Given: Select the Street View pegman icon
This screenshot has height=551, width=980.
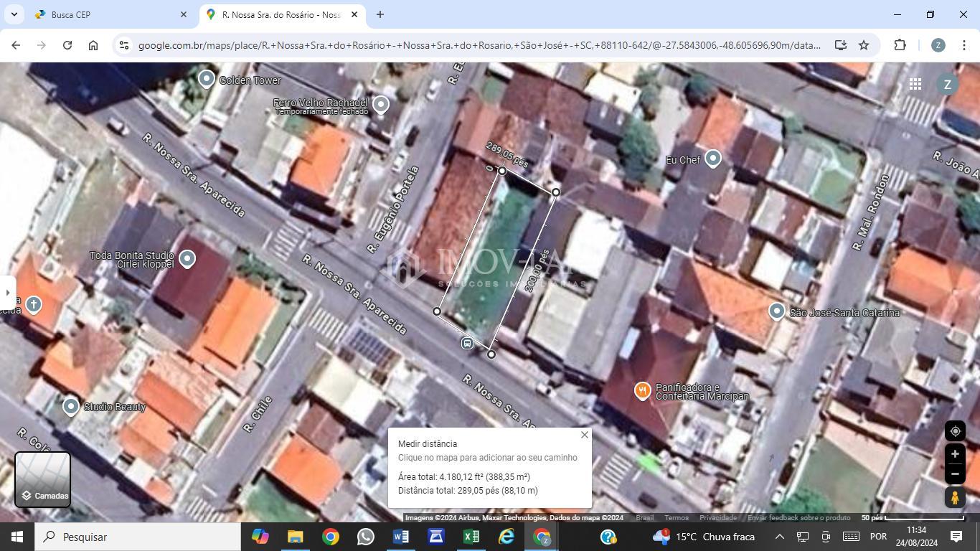Looking at the screenshot, I should pyautogui.click(x=954, y=497).
